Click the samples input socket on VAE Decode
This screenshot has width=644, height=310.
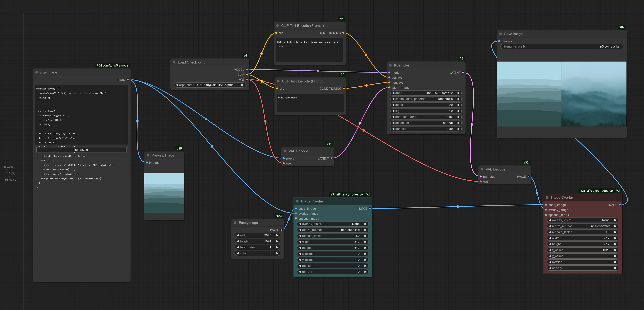(x=481, y=177)
